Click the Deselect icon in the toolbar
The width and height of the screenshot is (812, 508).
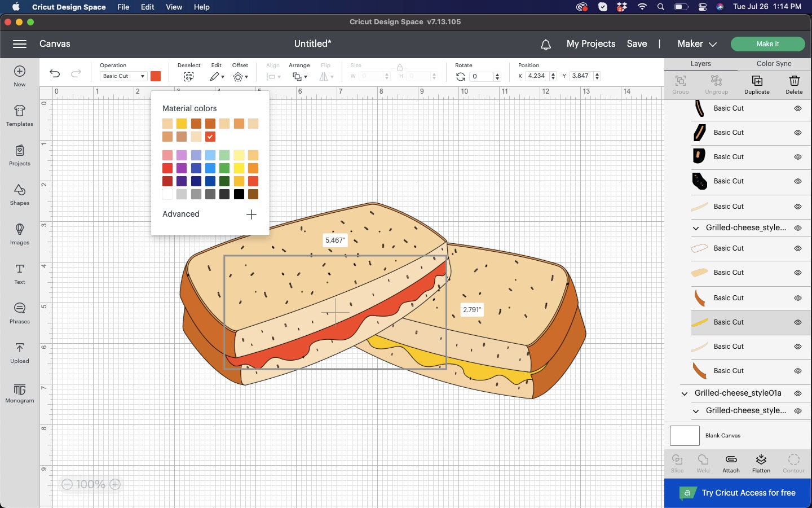(x=189, y=75)
